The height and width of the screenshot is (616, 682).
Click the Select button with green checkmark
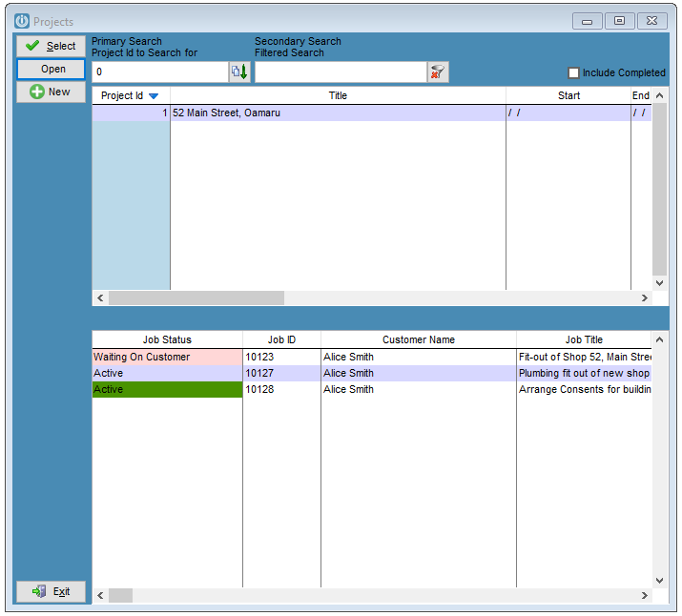point(51,46)
